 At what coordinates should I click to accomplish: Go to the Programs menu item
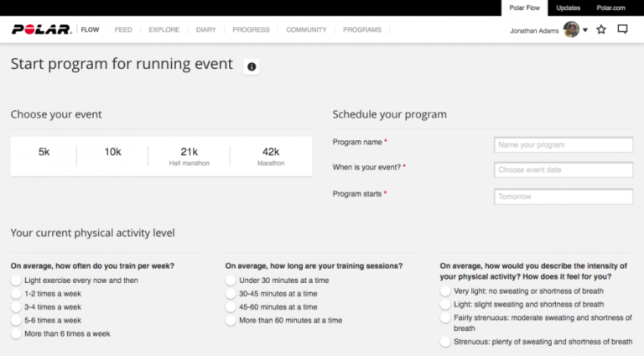361,30
